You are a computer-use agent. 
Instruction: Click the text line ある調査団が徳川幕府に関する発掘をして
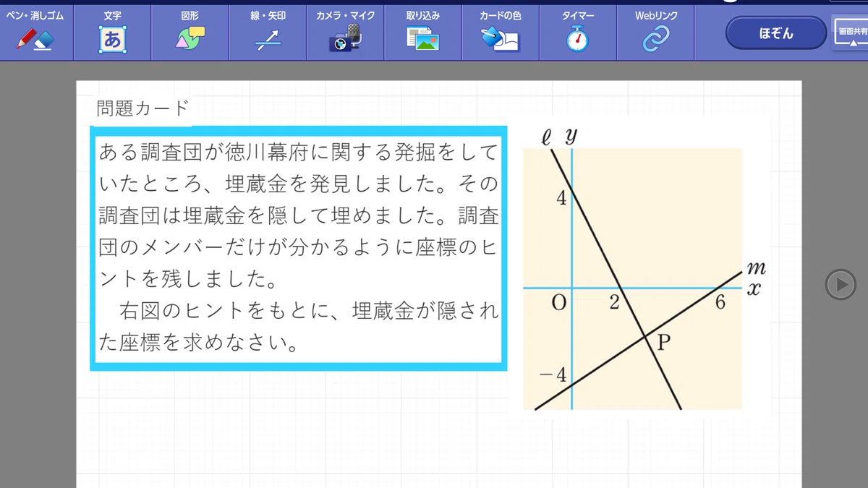tap(299, 153)
